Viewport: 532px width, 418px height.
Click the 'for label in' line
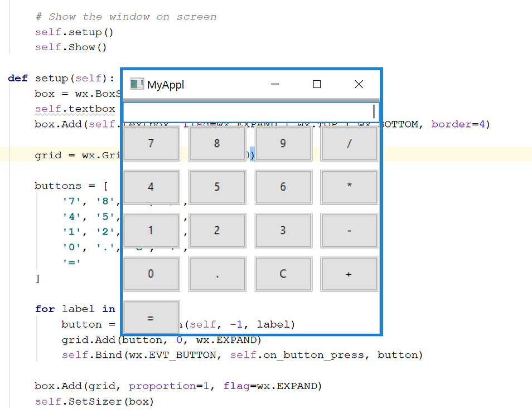click(x=75, y=309)
